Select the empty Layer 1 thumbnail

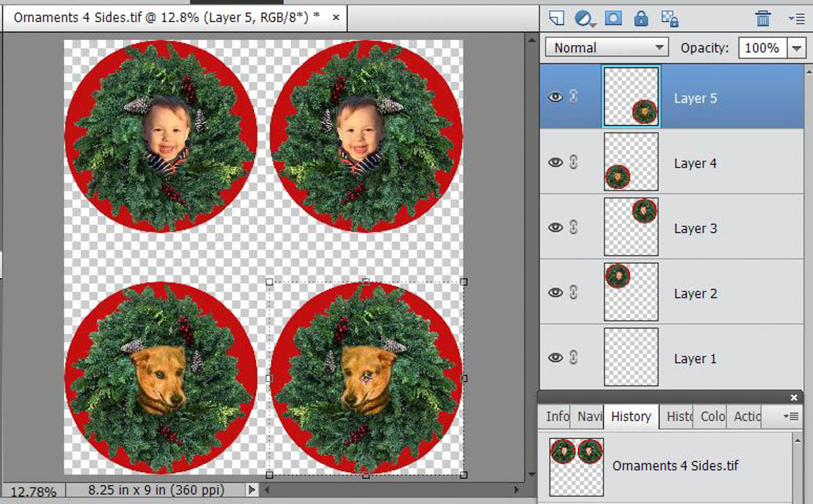point(631,356)
